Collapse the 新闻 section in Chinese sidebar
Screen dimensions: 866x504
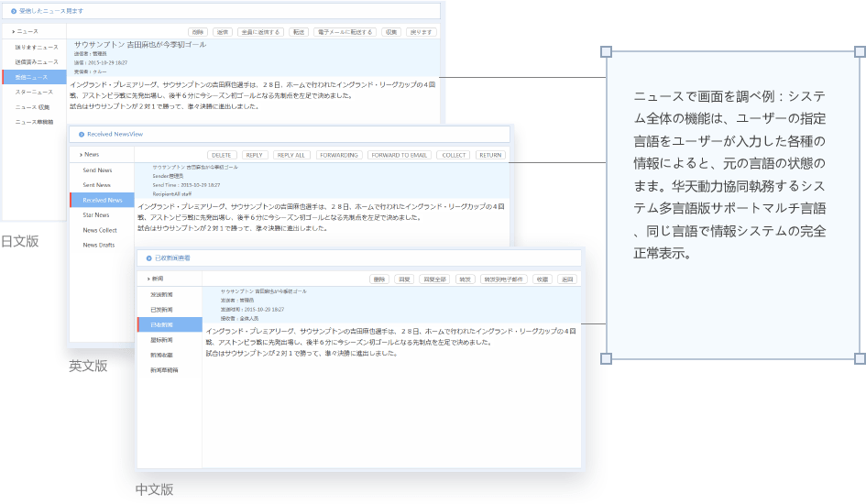(x=148, y=278)
